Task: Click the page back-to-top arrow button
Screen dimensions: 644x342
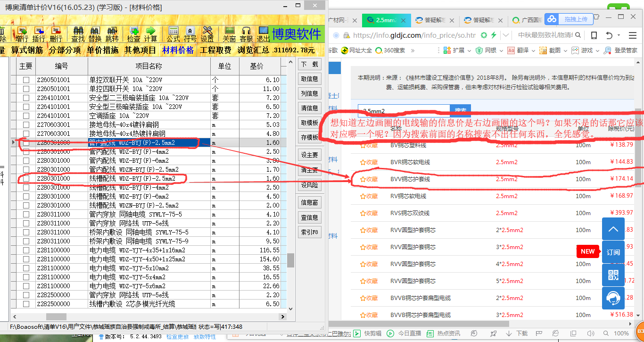Action: click(x=613, y=229)
